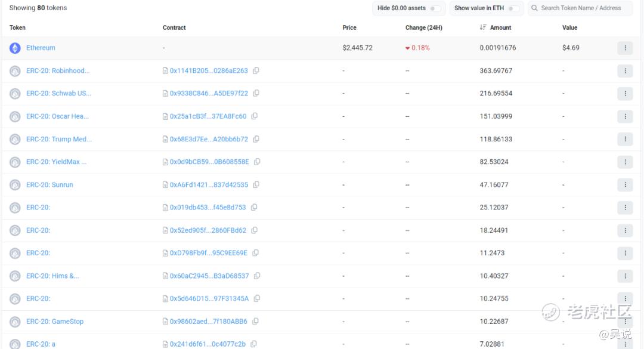Open ERC-20: Hims & token link
The image size is (644, 349).
pos(52,276)
